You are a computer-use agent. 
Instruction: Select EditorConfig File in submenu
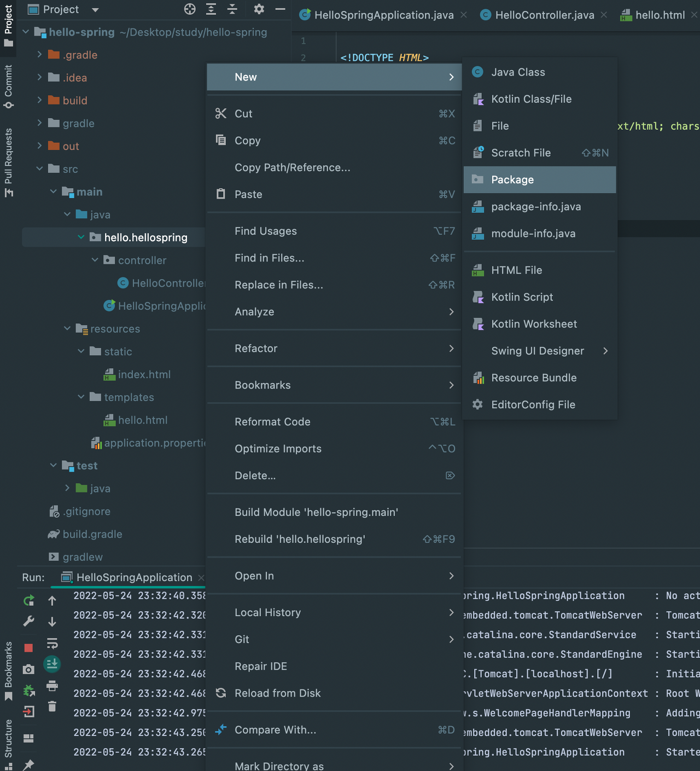click(540, 404)
